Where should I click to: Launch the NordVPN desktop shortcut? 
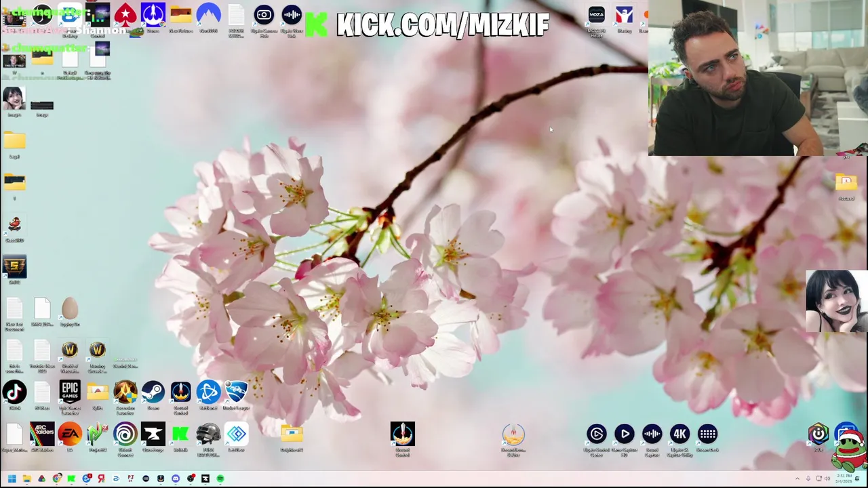pyautogui.click(x=208, y=14)
